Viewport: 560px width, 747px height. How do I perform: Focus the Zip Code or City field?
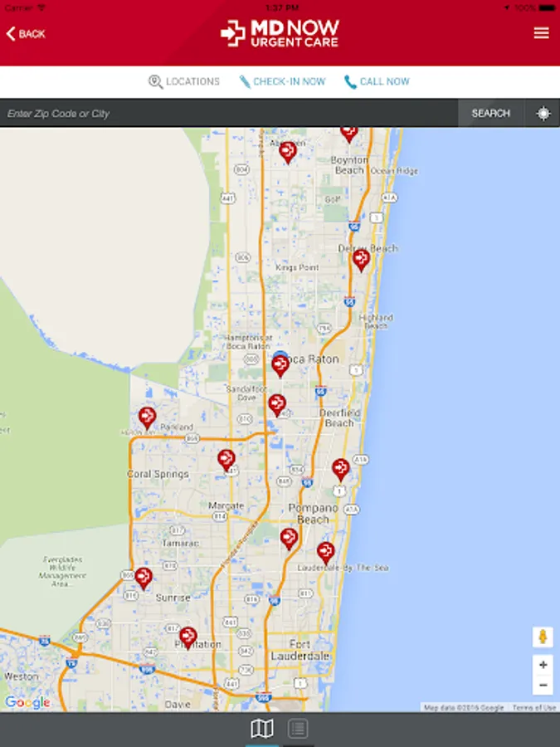click(x=229, y=114)
